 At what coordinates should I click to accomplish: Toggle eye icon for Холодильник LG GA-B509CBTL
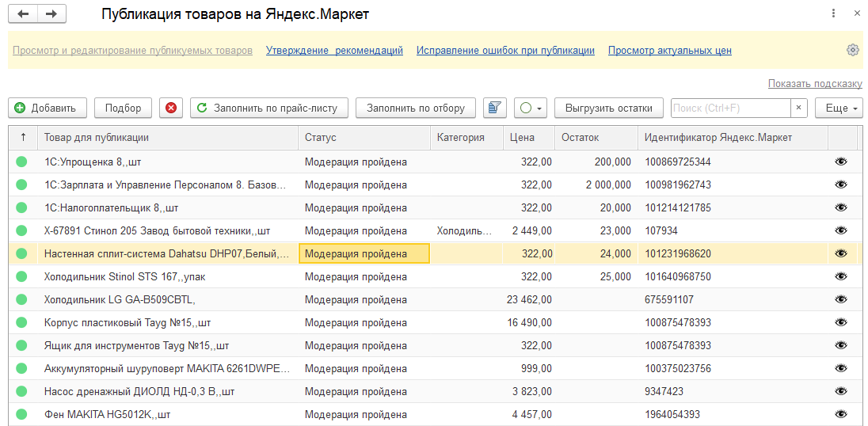coord(841,299)
